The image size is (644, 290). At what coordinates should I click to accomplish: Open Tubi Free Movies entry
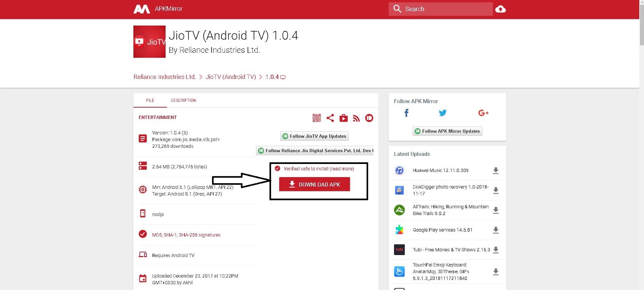point(451,250)
